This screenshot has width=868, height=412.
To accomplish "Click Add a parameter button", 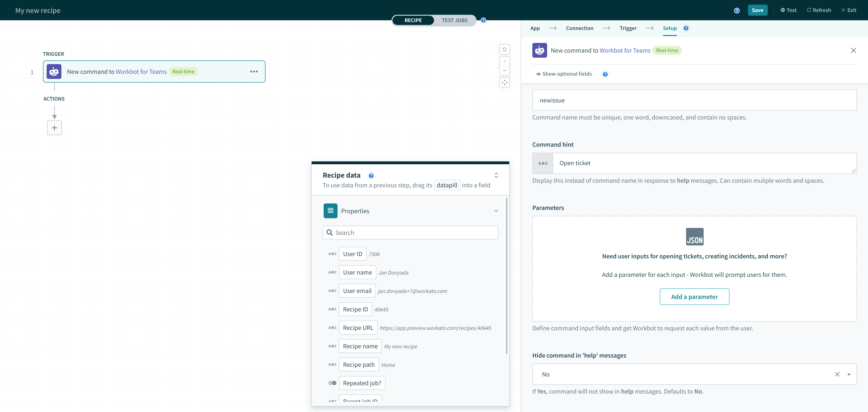I will tap(694, 296).
